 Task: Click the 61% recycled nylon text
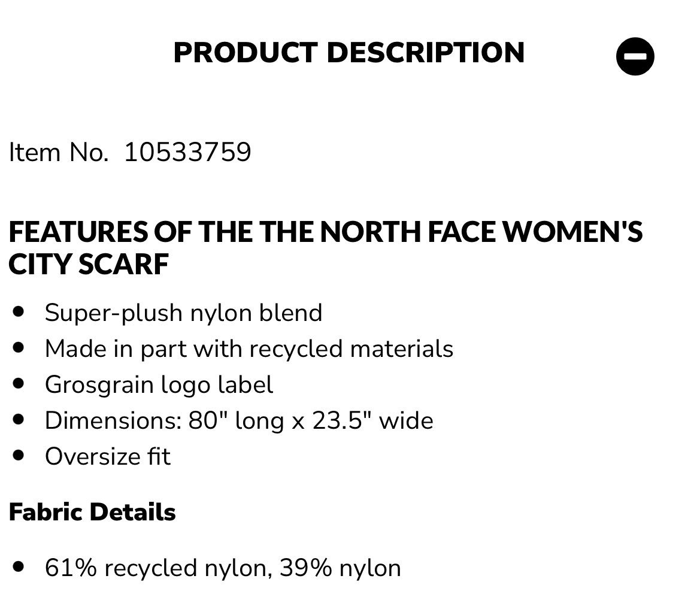point(159,568)
